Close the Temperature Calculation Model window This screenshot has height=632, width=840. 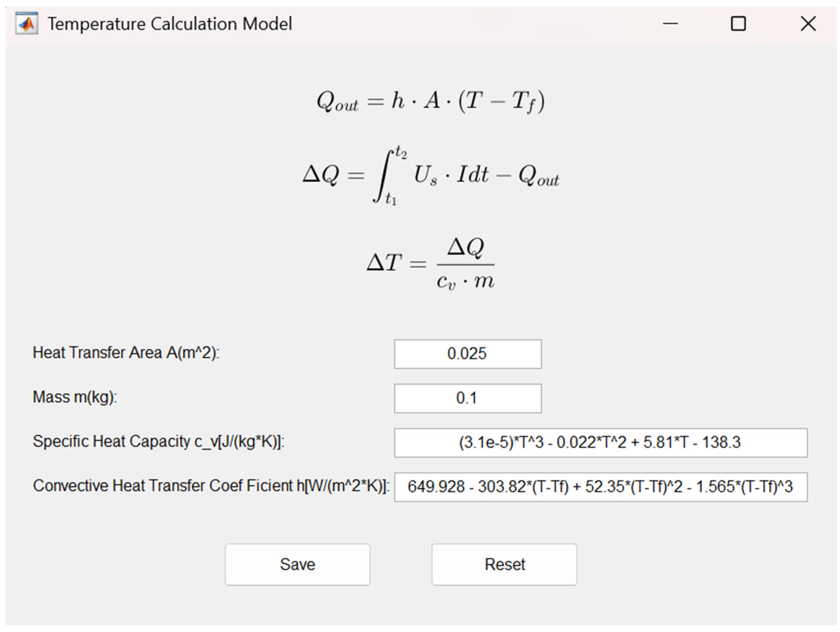(808, 24)
